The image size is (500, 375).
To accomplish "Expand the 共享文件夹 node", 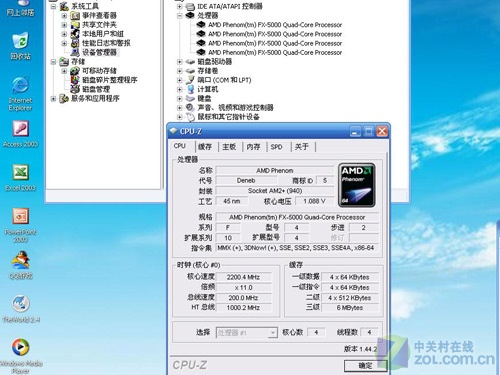I will coord(64,25).
